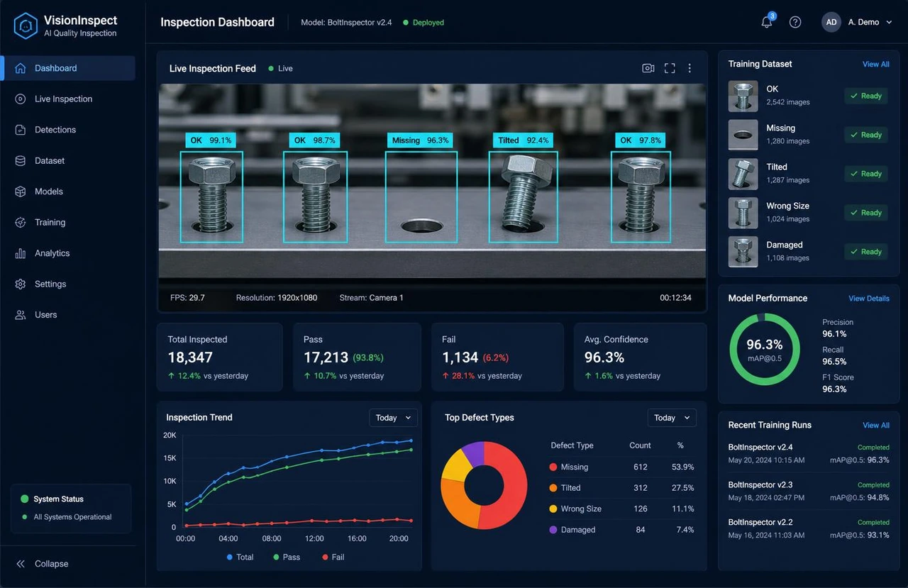Click the Total Inspected 18,347 value

pyautogui.click(x=190, y=357)
